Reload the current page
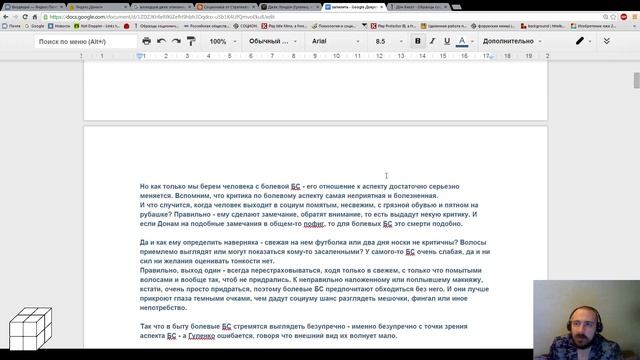Screen dimensions: 640x360 (25, 17)
